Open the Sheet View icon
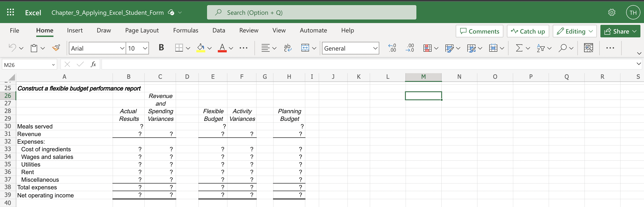Screen dimensions: 644x207 point(589,48)
